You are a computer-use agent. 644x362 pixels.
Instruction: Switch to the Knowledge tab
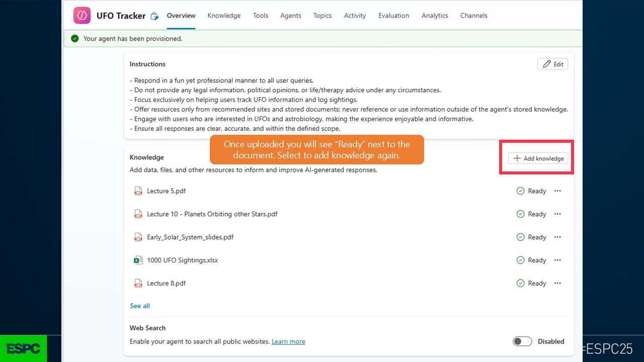(224, 16)
